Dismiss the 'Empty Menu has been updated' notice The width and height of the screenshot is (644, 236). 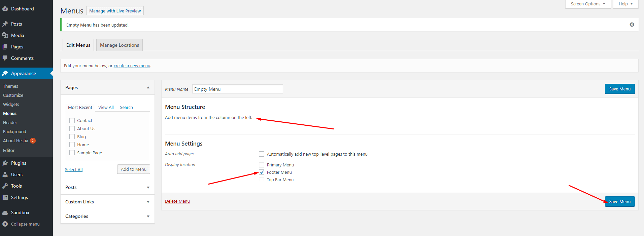coord(632,25)
